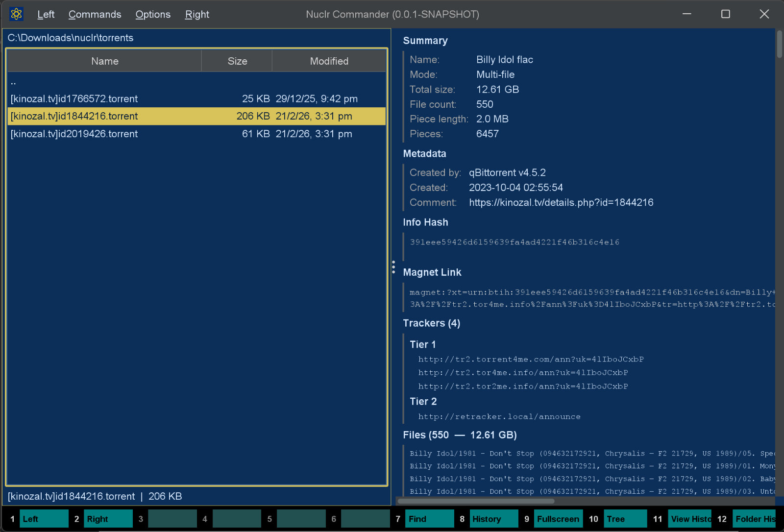784x532 pixels.
Task: Sort files by the Modified column header
Action: click(329, 61)
